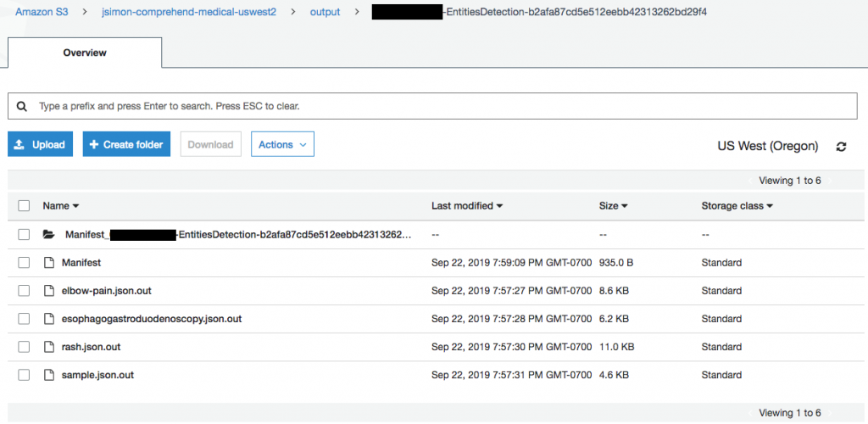868x424 pixels.
Task: Open sample.json.out
Action: click(97, 376)
